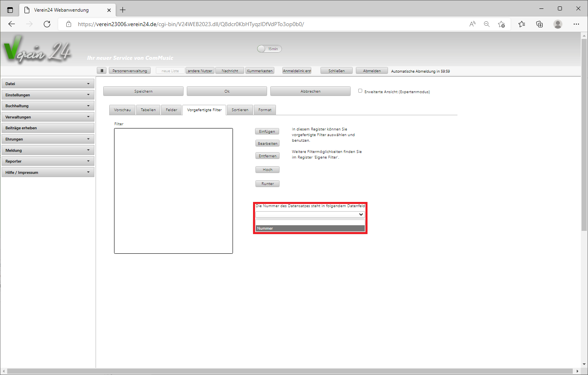
Task: Switch to the Sortieren tab
Action: (240, 110)
